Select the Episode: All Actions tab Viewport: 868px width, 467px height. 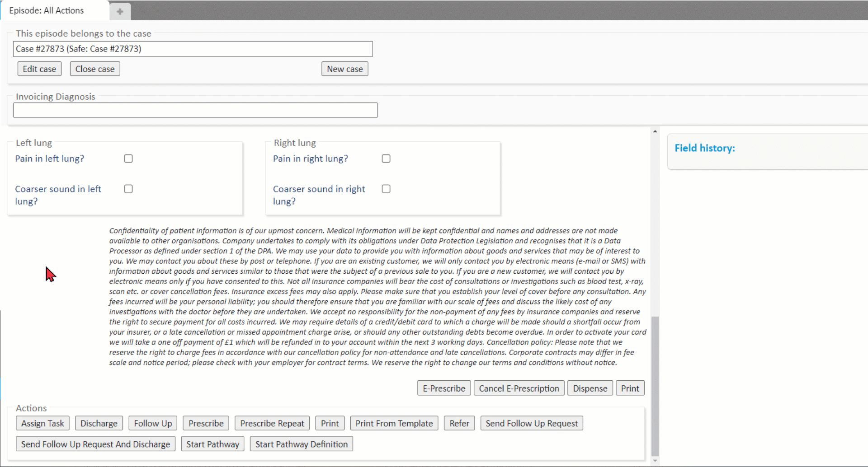coord(47,10)
